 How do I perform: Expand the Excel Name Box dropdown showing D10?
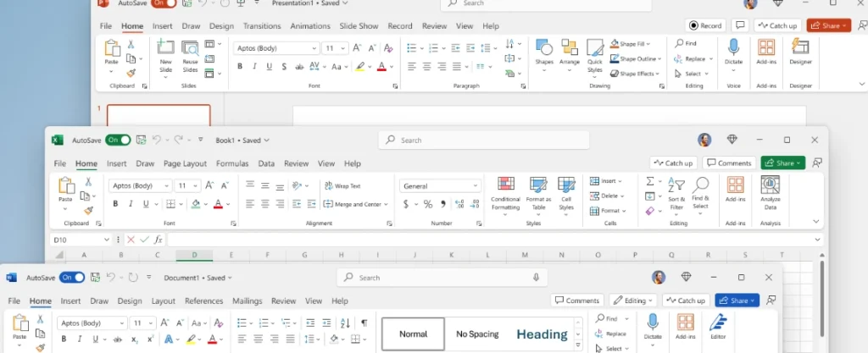107,240
